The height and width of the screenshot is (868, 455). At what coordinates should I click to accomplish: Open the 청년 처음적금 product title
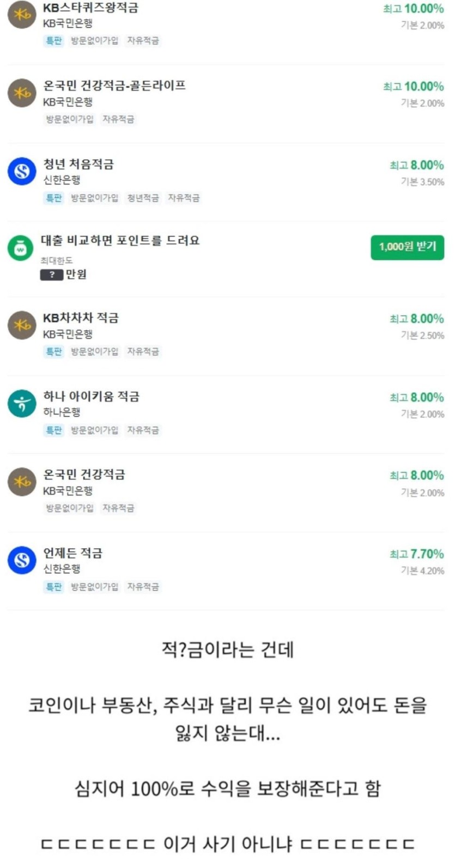(78, 164)
